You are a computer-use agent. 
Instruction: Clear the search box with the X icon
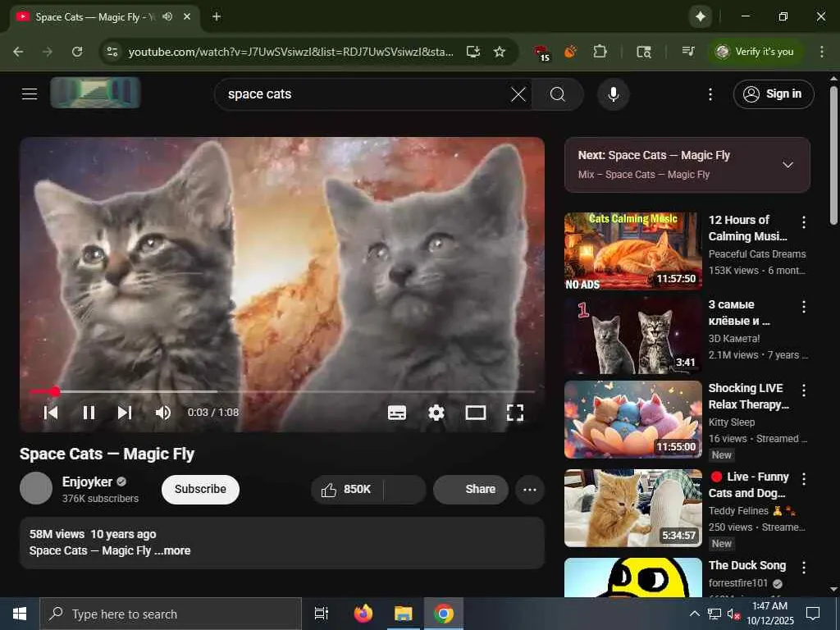click(518, 94)
